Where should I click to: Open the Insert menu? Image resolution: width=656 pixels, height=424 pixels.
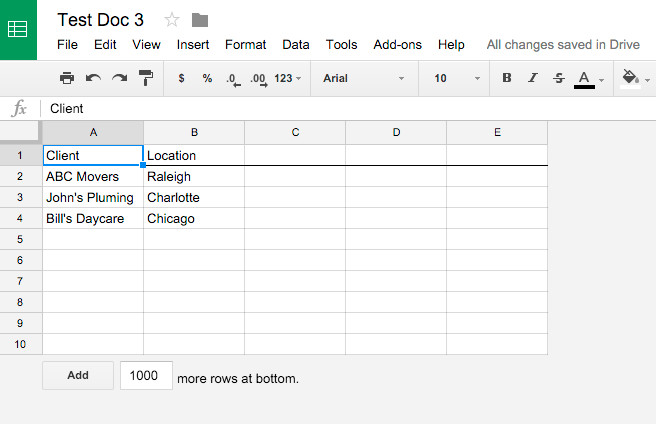tap(192, 44)
